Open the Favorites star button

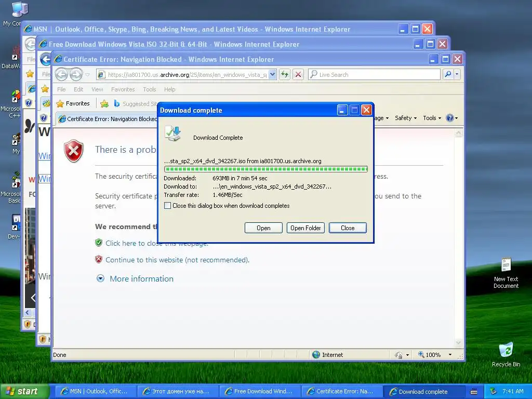73,103
